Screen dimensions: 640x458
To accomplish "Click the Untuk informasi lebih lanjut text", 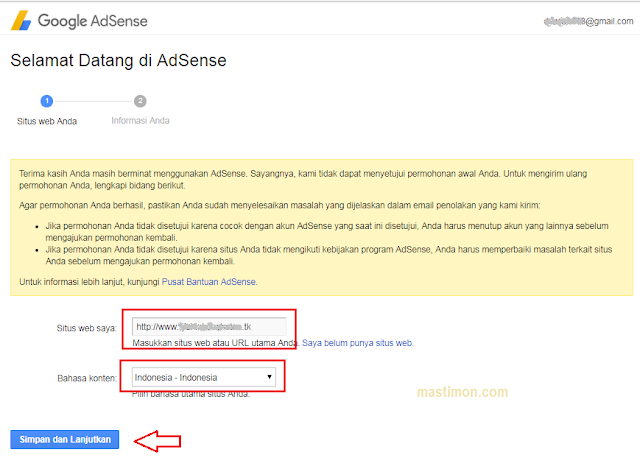I will (89, 282).
